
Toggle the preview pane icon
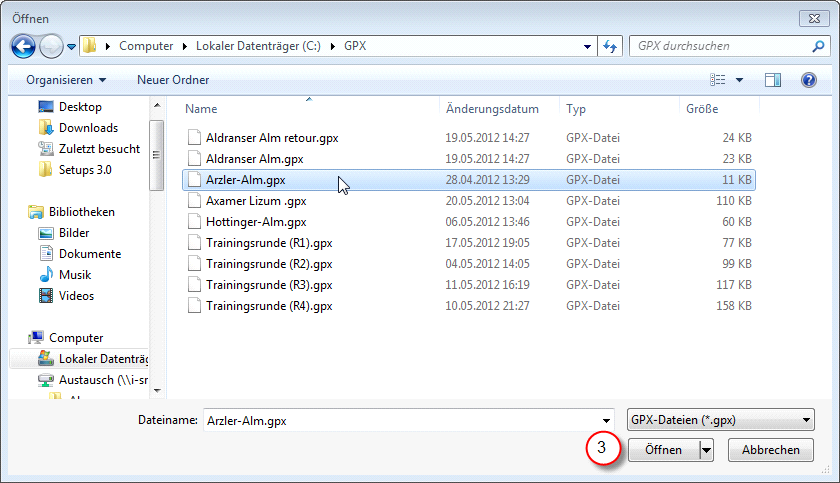point(772,79)
